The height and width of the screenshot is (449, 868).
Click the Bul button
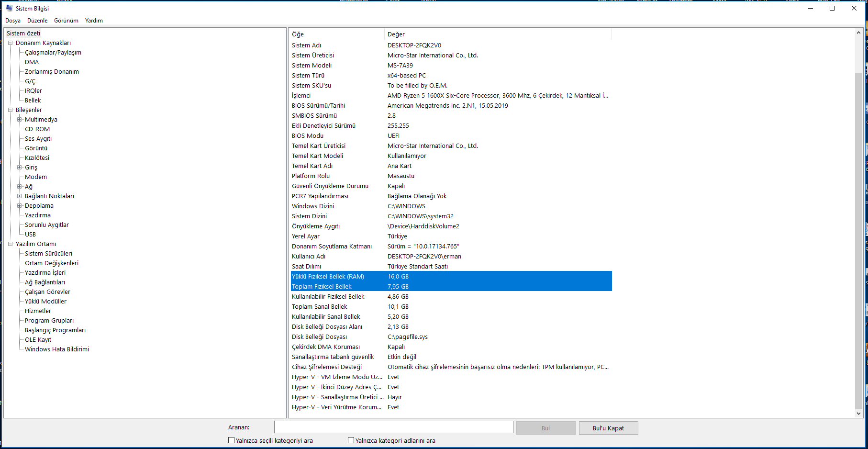tap(545, 428)
